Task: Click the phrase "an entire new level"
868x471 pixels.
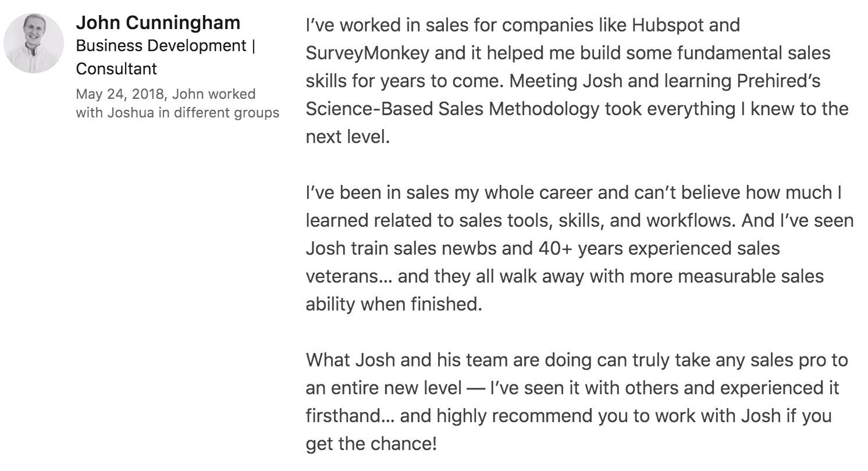Action: 383,388
